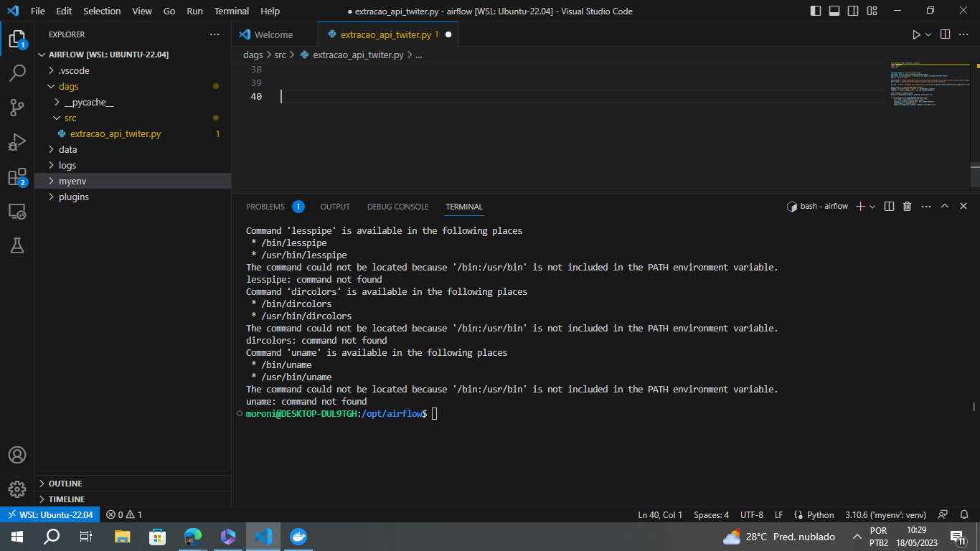Toggle Primary Side Bar layout icon
Viewport: 980px width, 551px height.
(x=816, y=11)
